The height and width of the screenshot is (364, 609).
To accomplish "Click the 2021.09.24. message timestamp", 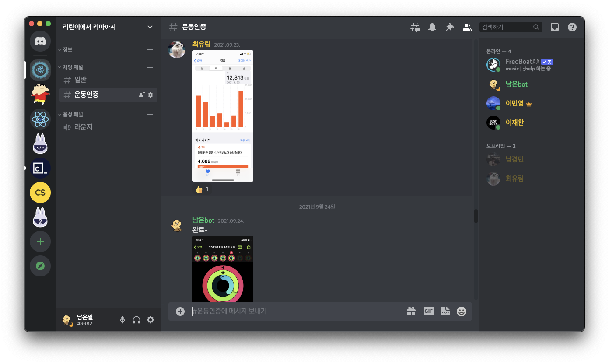I will [231, 221].
